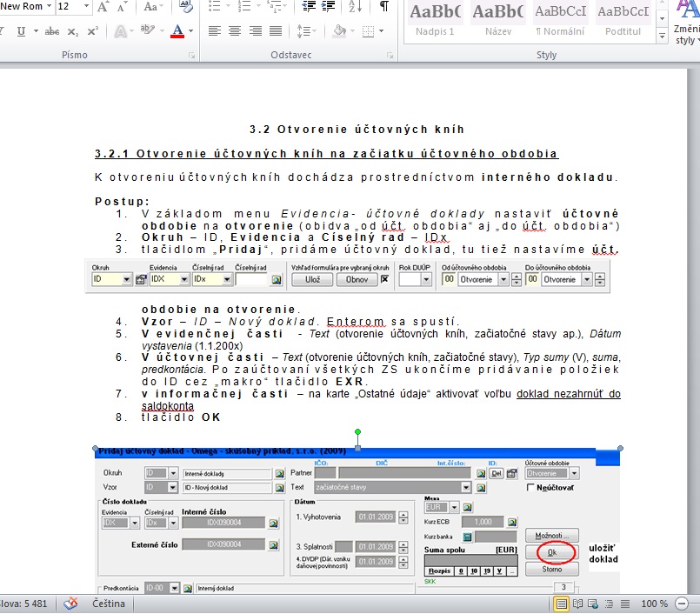The height and width of the screenshot is (614, 700).
Task: Click the multilevel list icon
Action: (x=273, y=6)
